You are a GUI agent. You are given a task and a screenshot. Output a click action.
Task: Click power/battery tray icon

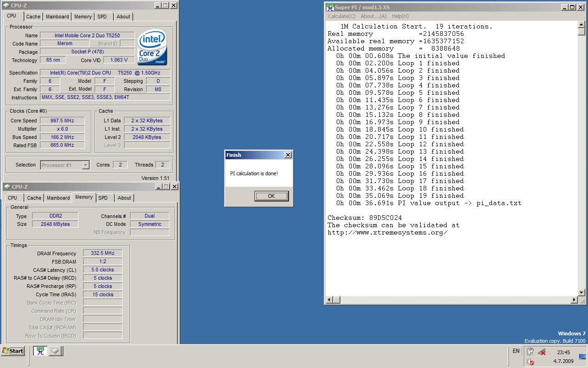(x=530, y=352)
